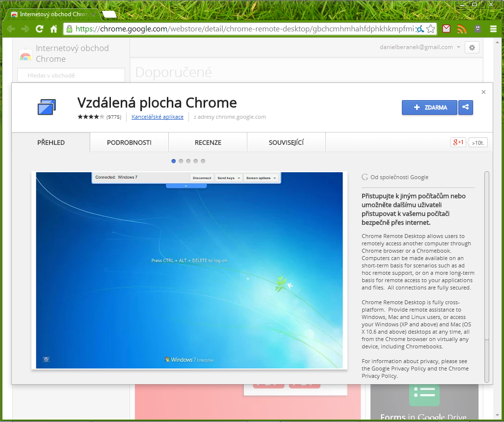Click the Vzdálená plocha Chrome app icon
Viewport: 504px width, 422px height.
coord(47,107)
